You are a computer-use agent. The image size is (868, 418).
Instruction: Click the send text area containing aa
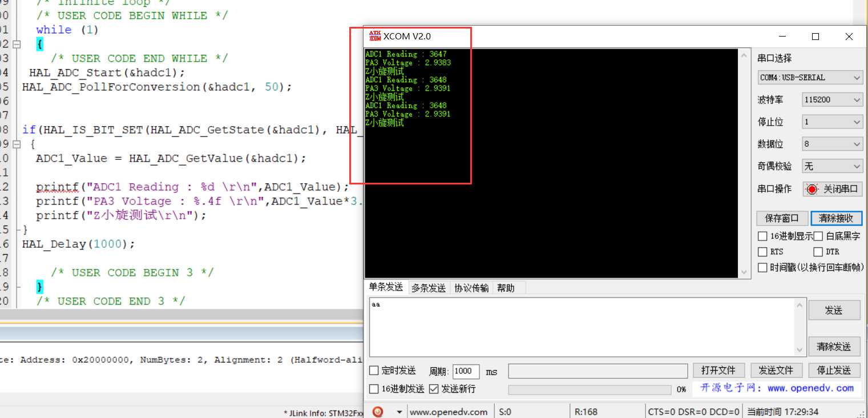click(583, 327)
